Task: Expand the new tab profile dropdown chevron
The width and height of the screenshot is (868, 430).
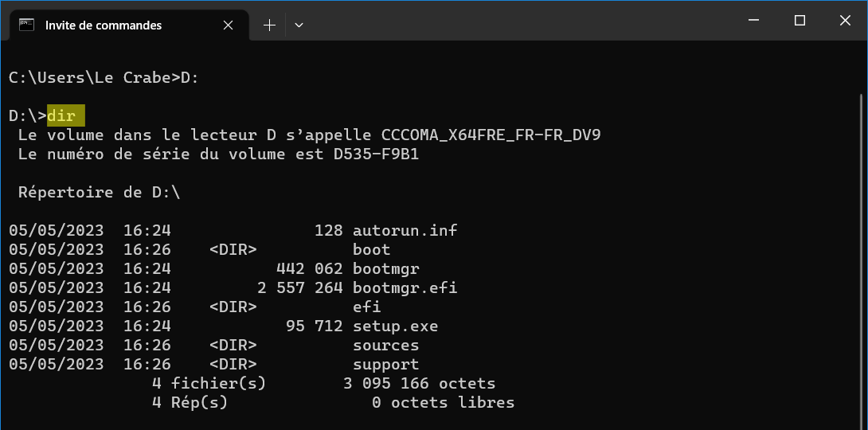Action: pos(299,25)
